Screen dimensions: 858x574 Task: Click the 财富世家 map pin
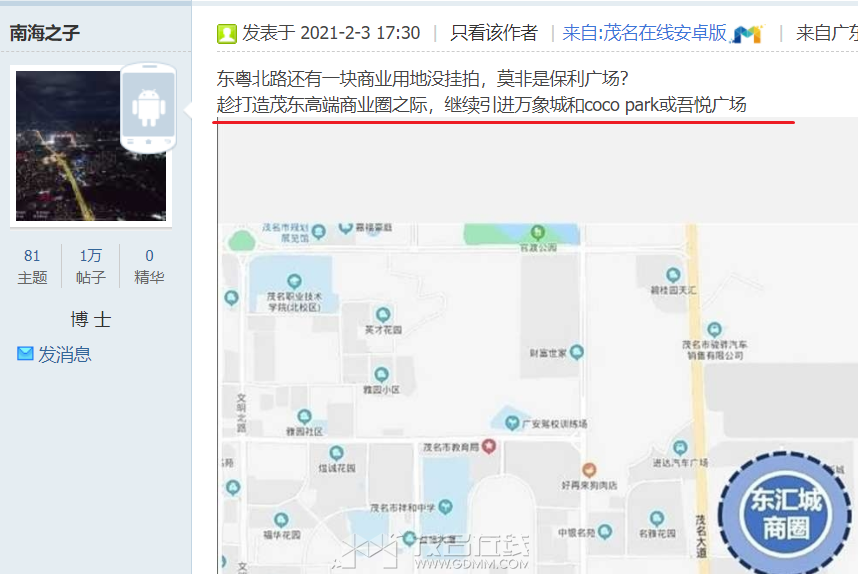tap(577, 352)
